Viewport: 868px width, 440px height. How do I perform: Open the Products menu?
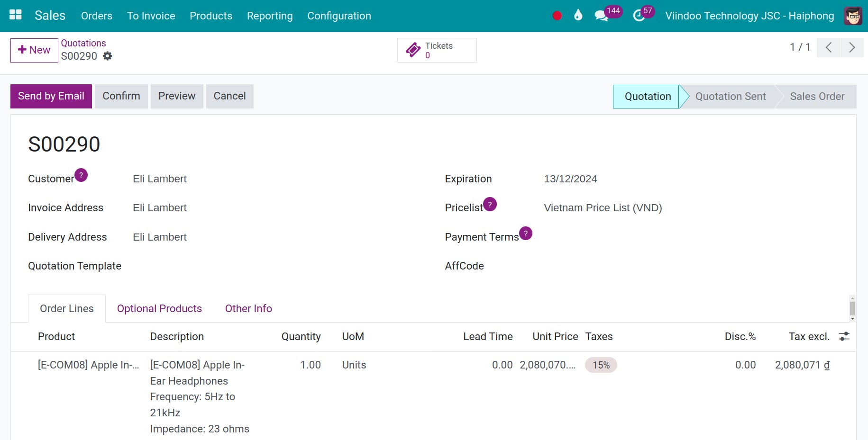(211, 16)
